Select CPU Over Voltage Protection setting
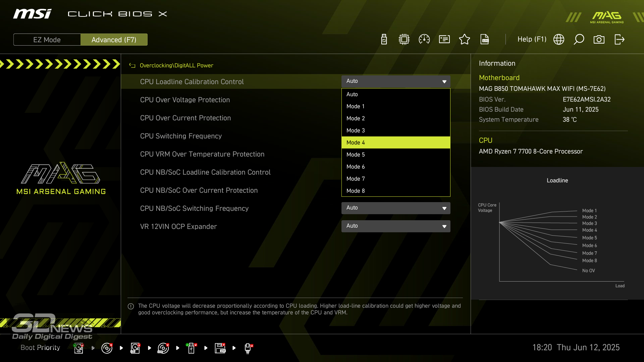Image resolution: width=644 pixels, height=362 pixels. click(185, 100)
